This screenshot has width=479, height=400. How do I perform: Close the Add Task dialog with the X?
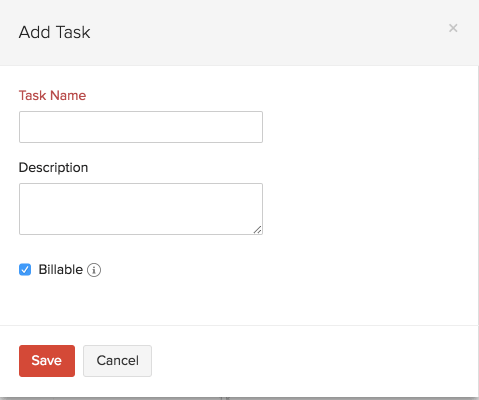click(x=453, y=28)
